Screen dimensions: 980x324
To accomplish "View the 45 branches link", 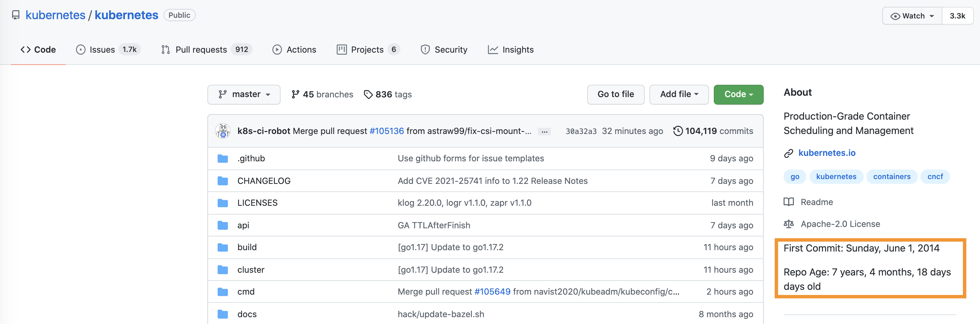I will pyautogui.click(x=322, y=94).
